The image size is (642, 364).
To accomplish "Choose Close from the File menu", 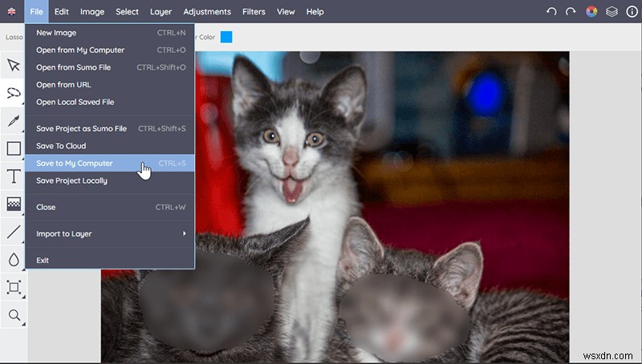I will point(110,208).
